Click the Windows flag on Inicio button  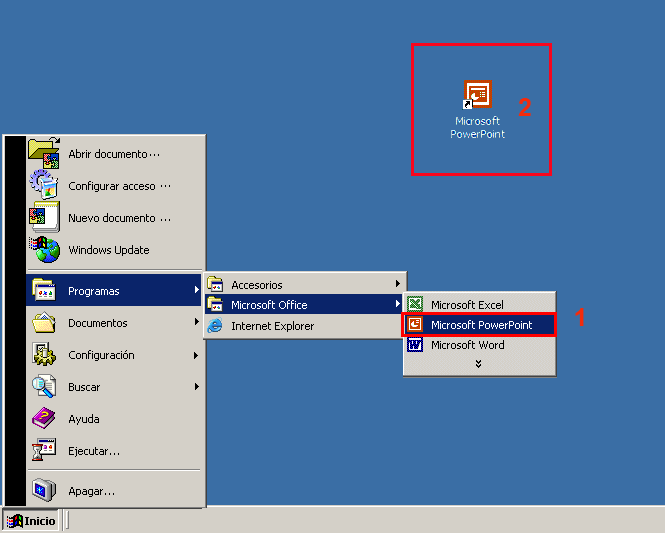point(15,521)
